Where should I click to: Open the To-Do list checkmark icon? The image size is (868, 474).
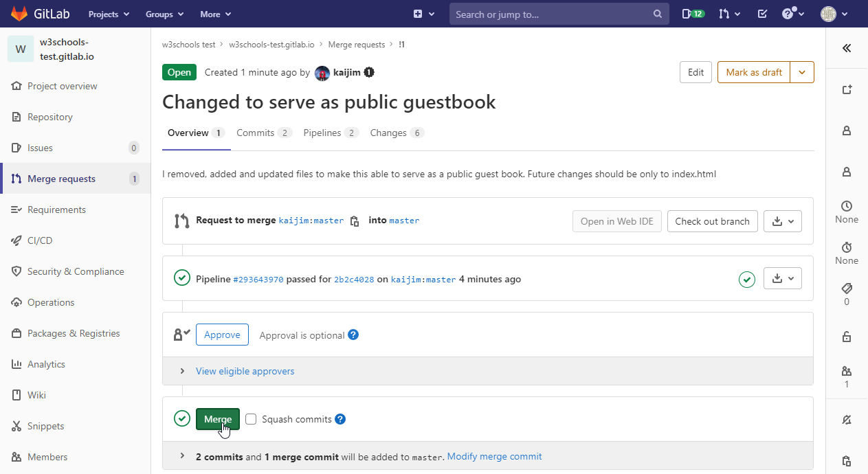coord(762,14)
